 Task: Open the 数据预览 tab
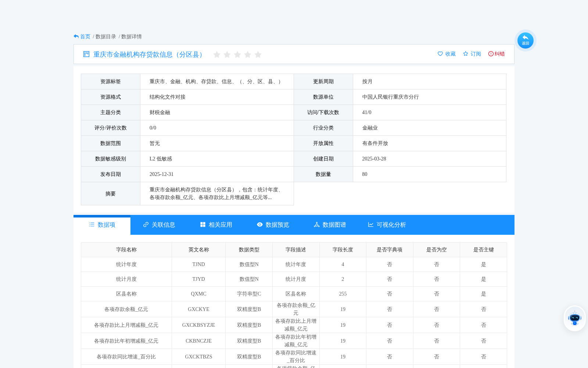(273, 225)
